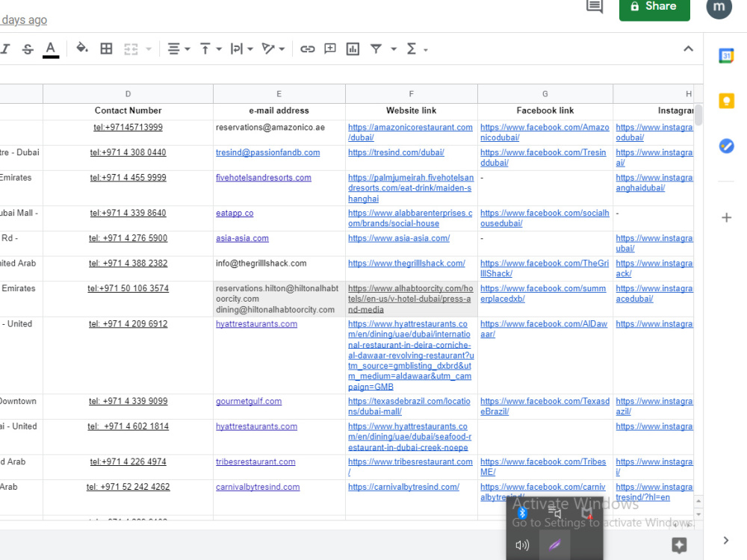Click the gourmetgulf.com cell
This screenshot has width=747, height=560.
[x=279, y=406]
